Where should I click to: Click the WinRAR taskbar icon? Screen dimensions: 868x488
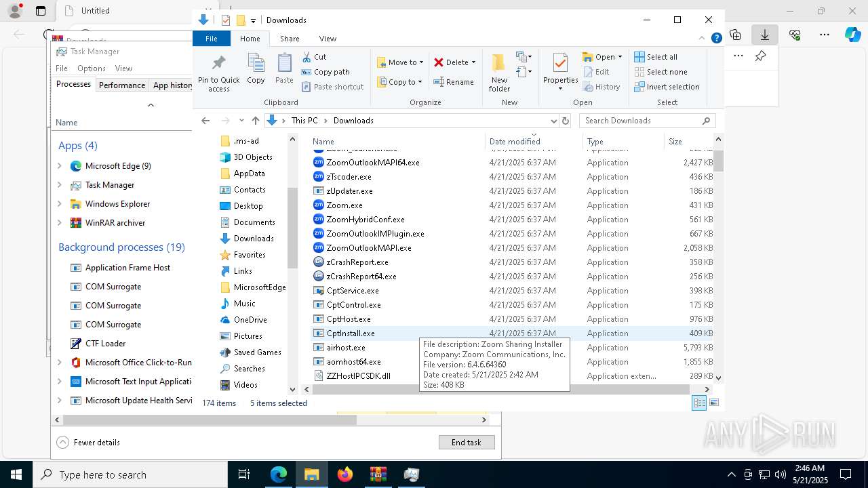(x=378, y=474)
